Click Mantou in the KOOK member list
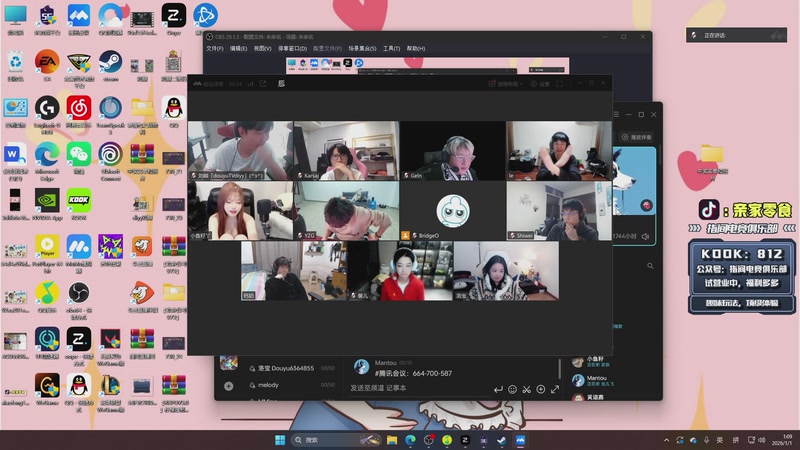Viewport: 800px width, 450px height. (595, 380)
